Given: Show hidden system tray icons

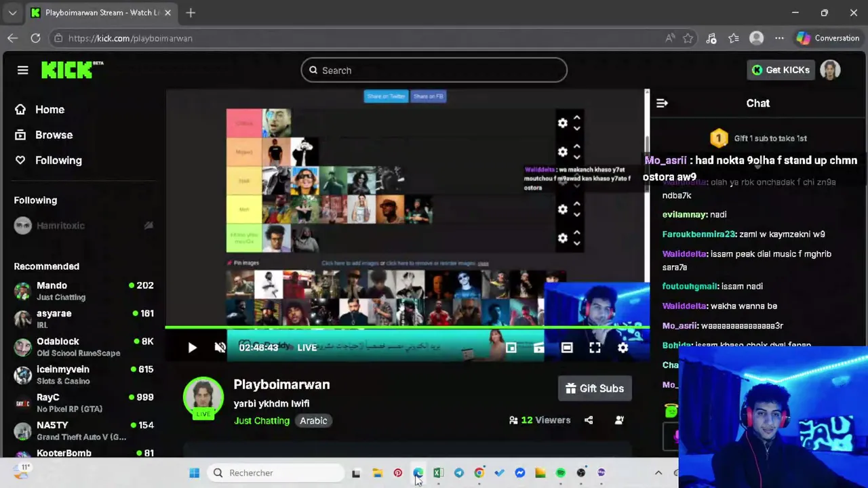Looking at the screenshot, I should [x=658, y=473].
